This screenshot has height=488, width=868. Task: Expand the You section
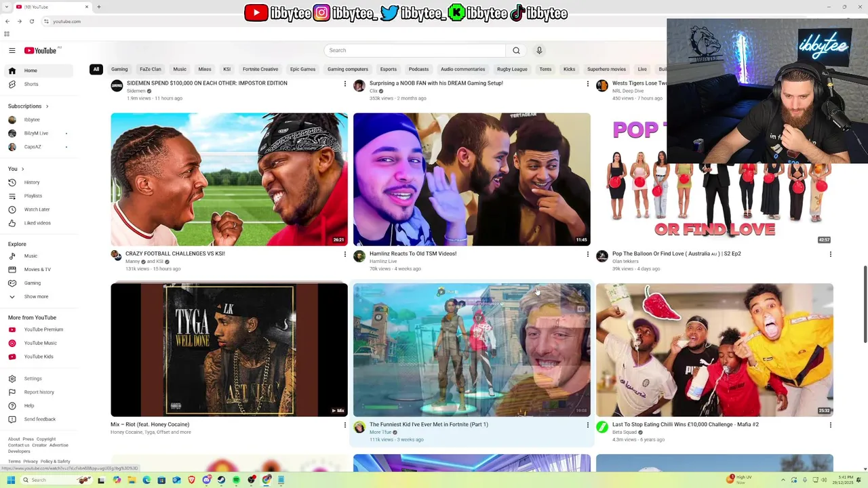[x=16, y=169]
